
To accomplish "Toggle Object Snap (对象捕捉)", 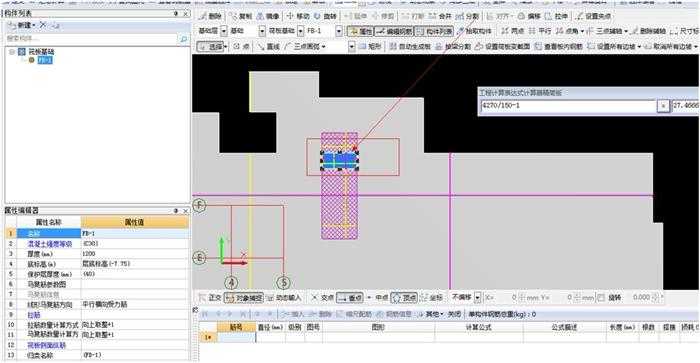I will (x=244, y=297).
